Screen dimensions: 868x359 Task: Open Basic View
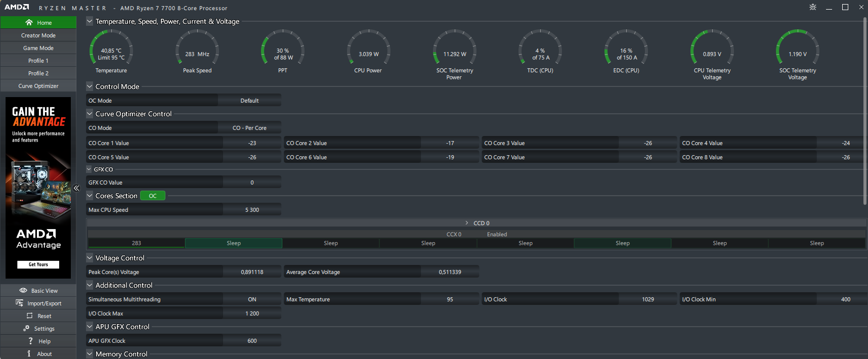[x=38, y=290]
